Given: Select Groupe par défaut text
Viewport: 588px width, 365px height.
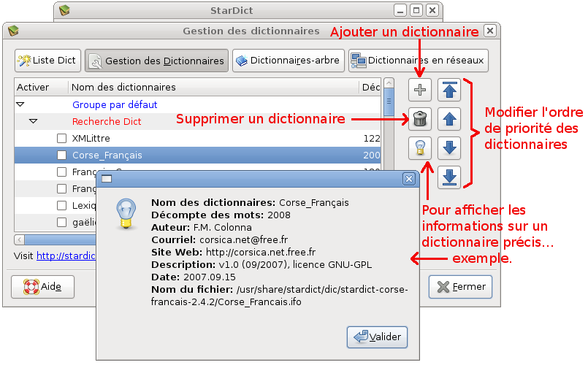Looking at the screenshot, I should (x=115, y=104).
